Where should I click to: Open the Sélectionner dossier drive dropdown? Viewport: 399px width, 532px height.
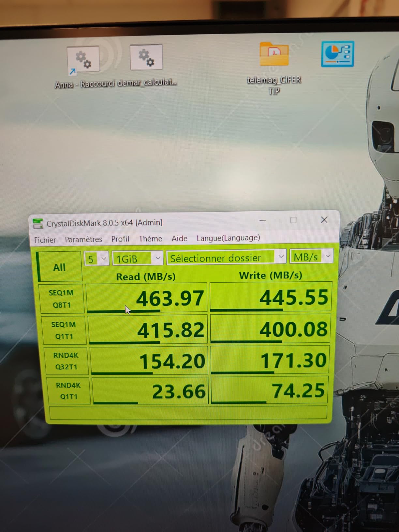point(226,258)
